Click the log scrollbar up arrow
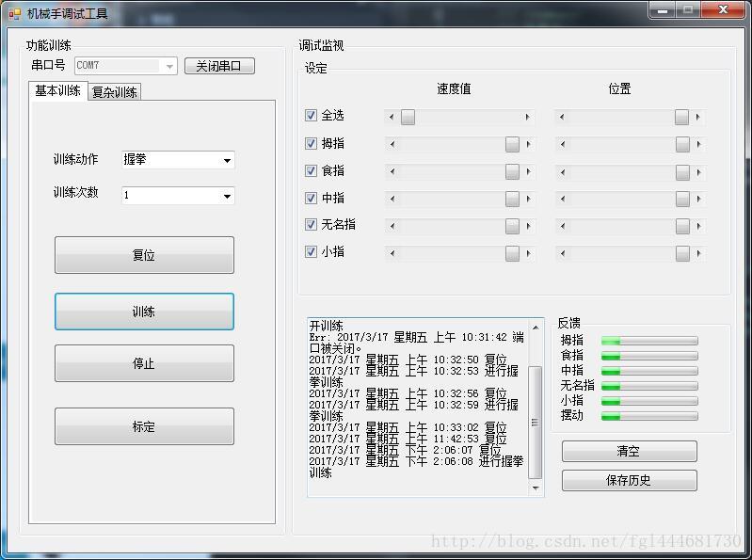Screen dimensions: 752x560 (536, 328)
